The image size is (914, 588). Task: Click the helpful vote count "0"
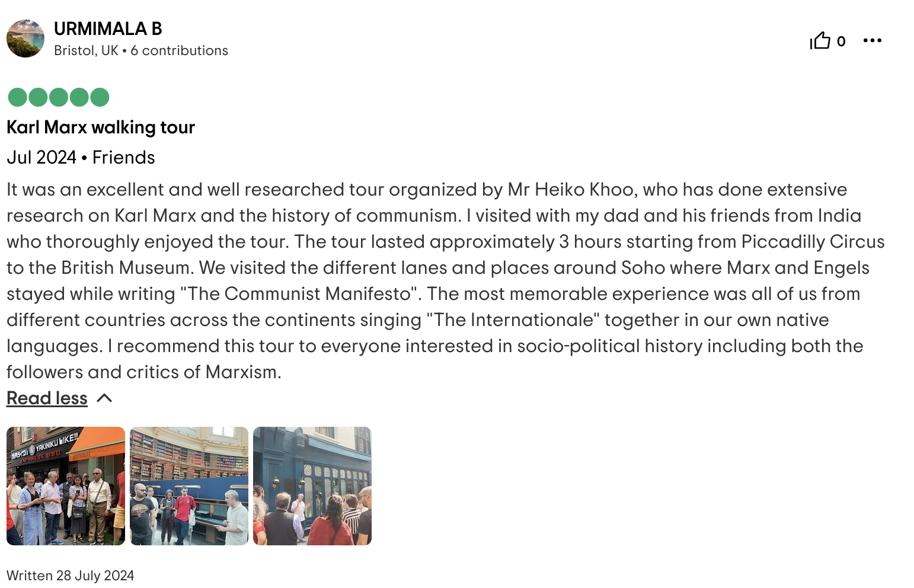pyautogui.click(x=841, y=41)
